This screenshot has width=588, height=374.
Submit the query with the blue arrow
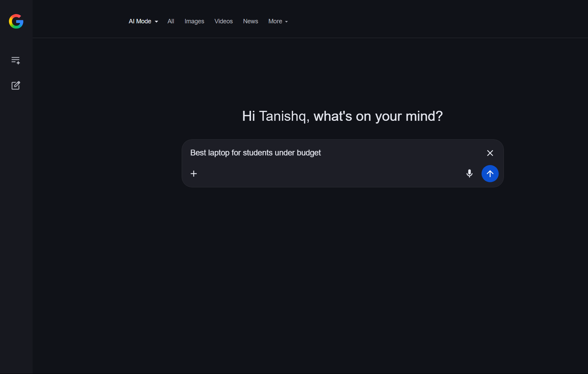pyautogui.click(x=490, y=174)
